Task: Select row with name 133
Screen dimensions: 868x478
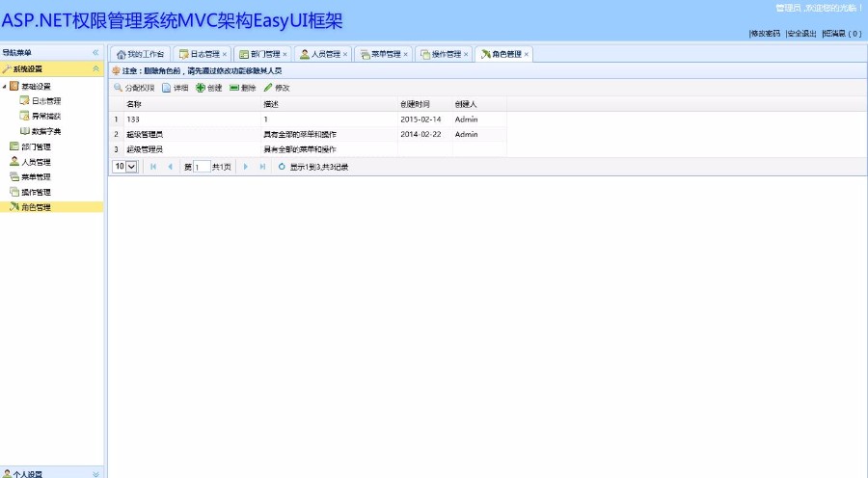Action: click(308, 119)
